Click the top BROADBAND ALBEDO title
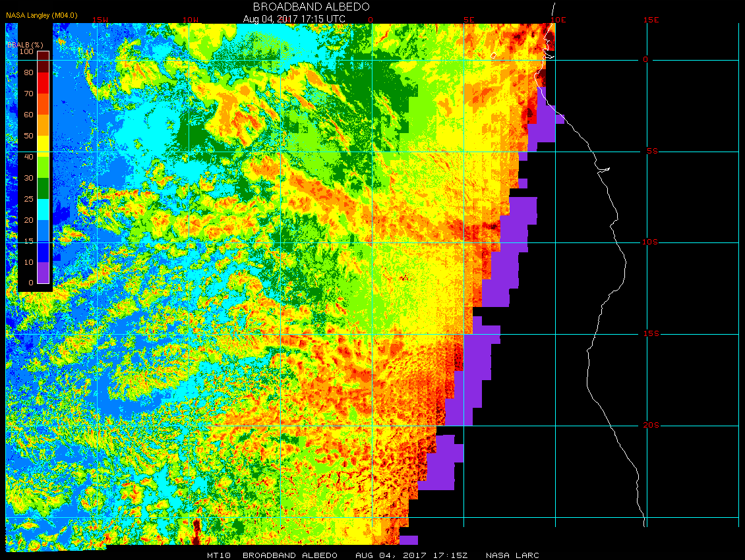745x560 pixels. pyautogui.click(x=311, y=7)
